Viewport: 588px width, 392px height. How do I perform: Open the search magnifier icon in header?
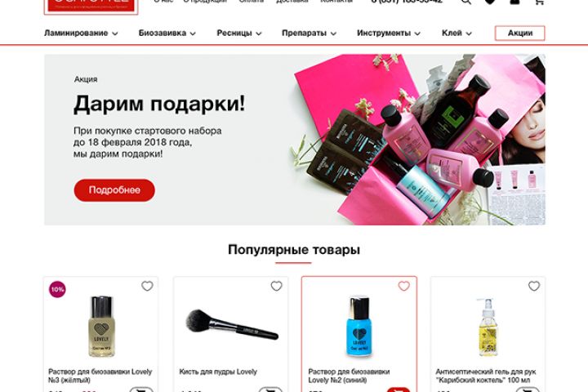point(465,2)
